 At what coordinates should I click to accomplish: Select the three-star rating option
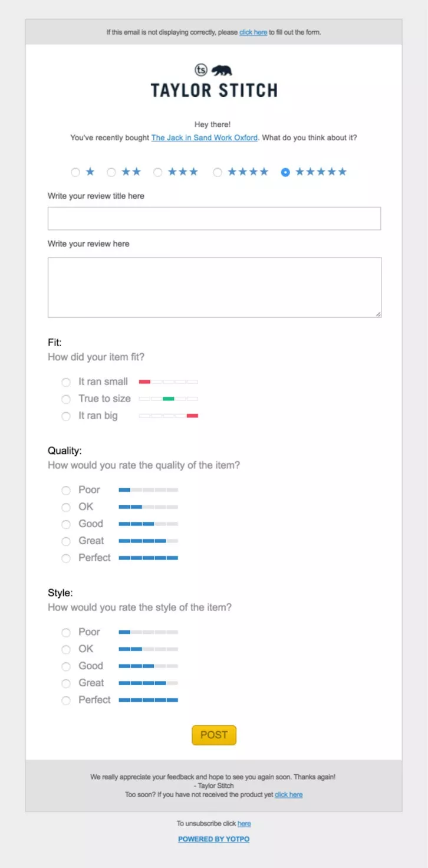(x=158, y=173)
